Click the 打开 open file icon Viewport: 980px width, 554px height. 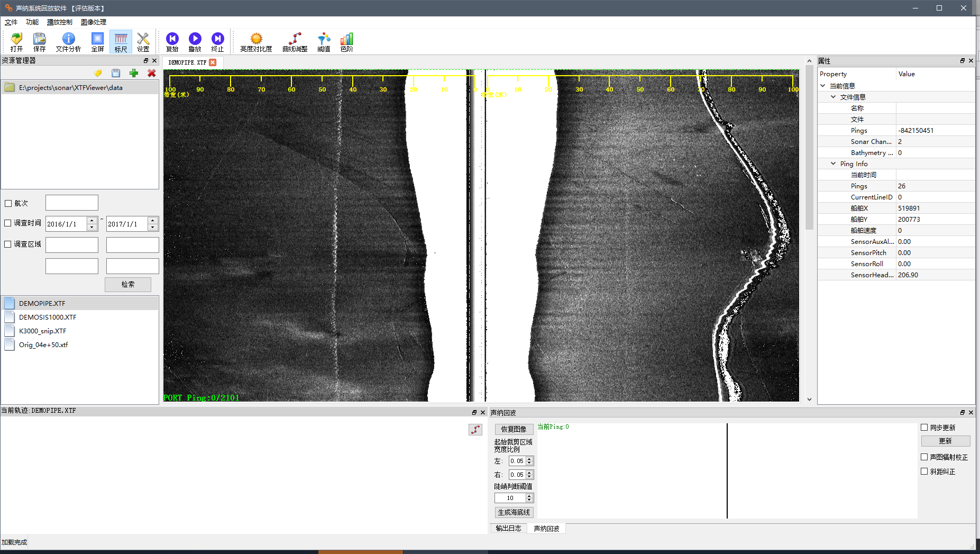pos(16,42)
